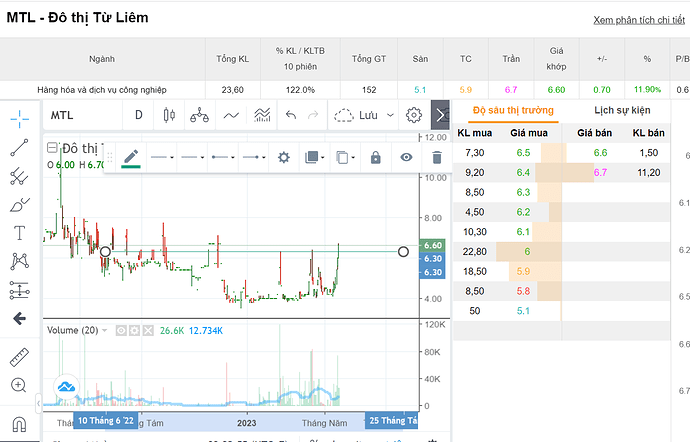Toggle visibility eye of selected drawing
The height and width of the screenshot is (442, 690).
[406, 157]
